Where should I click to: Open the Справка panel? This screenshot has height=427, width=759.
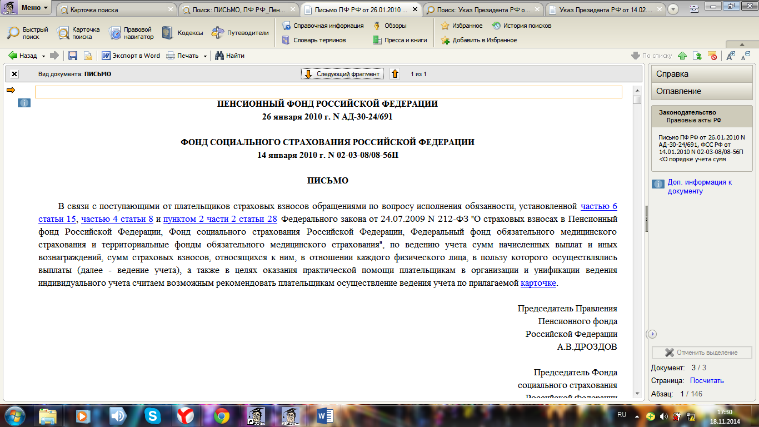[701, 74]
